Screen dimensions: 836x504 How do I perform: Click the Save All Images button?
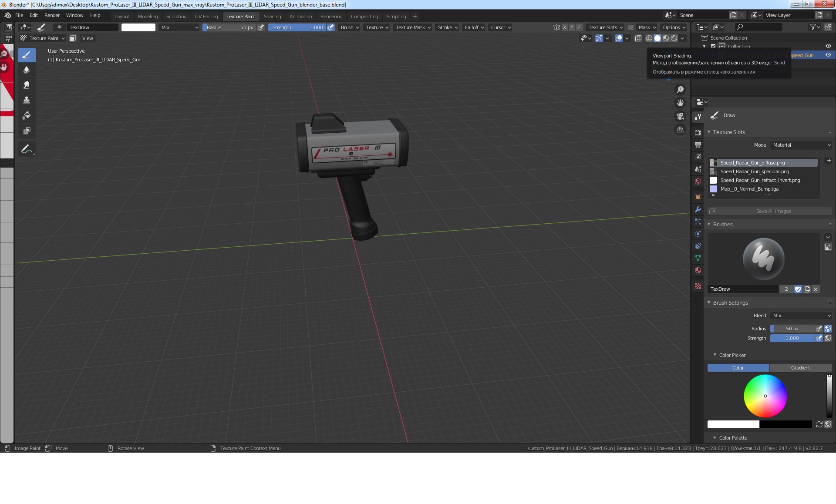point(773,211)
